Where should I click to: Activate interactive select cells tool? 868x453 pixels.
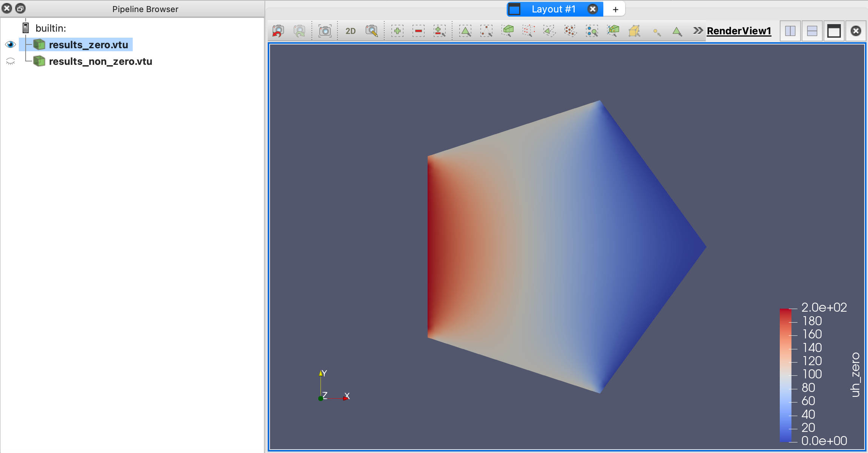coord(613,31)
